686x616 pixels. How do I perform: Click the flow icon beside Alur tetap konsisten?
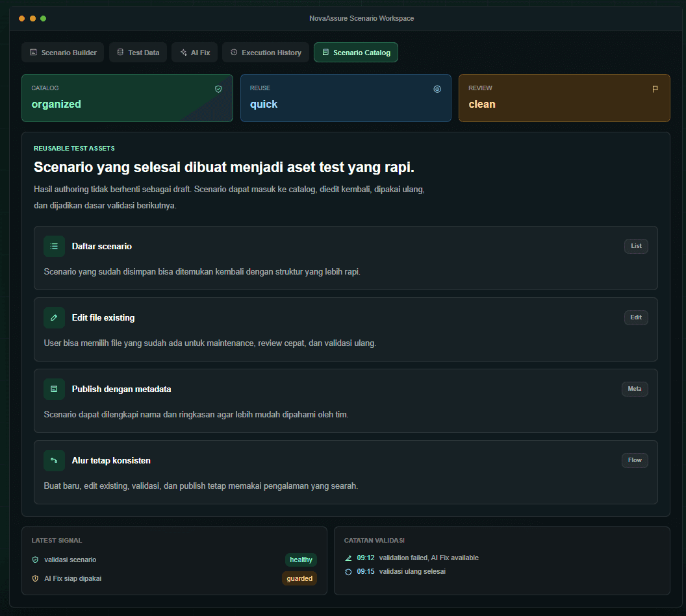55,460
